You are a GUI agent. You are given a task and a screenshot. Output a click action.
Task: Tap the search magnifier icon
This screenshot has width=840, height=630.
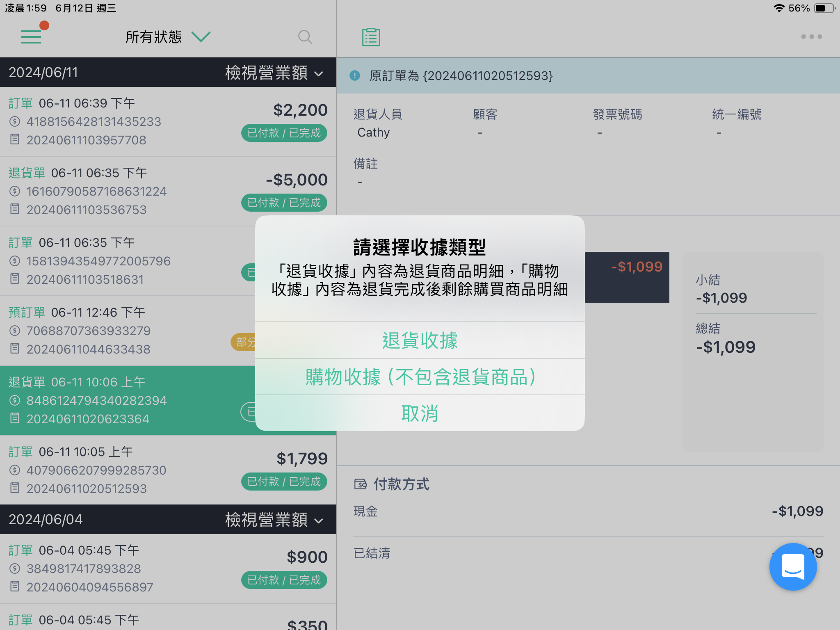pyautogui.click(x=305, y=37)
